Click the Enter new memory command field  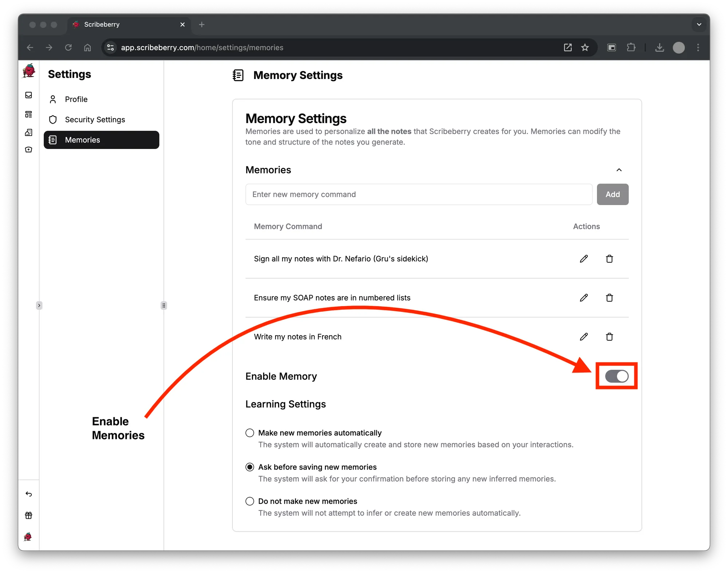pos(419,194)
